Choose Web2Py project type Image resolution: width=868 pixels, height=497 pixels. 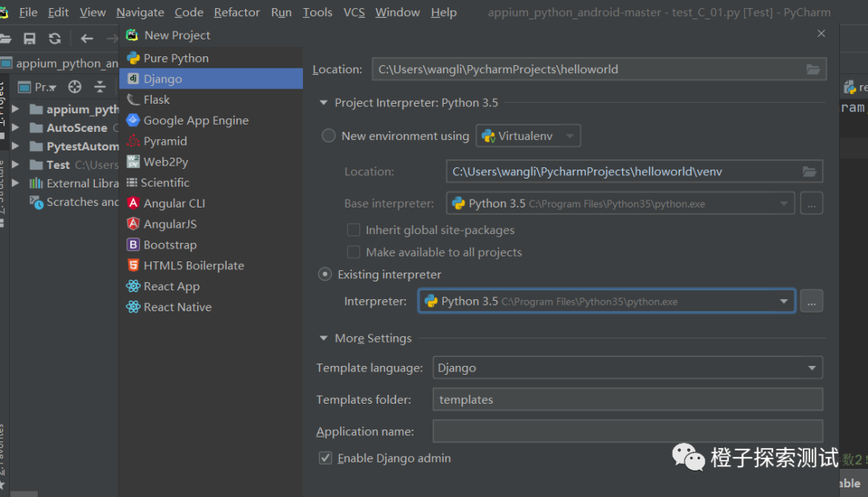211,162
